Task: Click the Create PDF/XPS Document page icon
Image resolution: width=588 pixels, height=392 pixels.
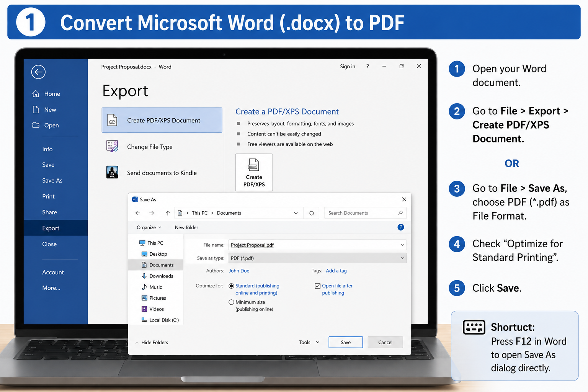Action: tap(112, 120)
